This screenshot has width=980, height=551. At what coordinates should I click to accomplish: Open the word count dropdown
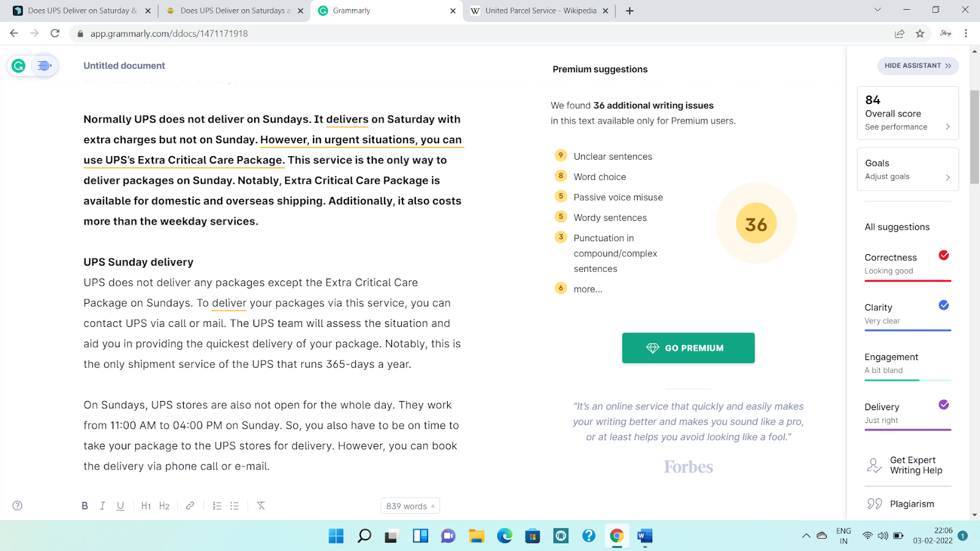[x=410, y=506]
